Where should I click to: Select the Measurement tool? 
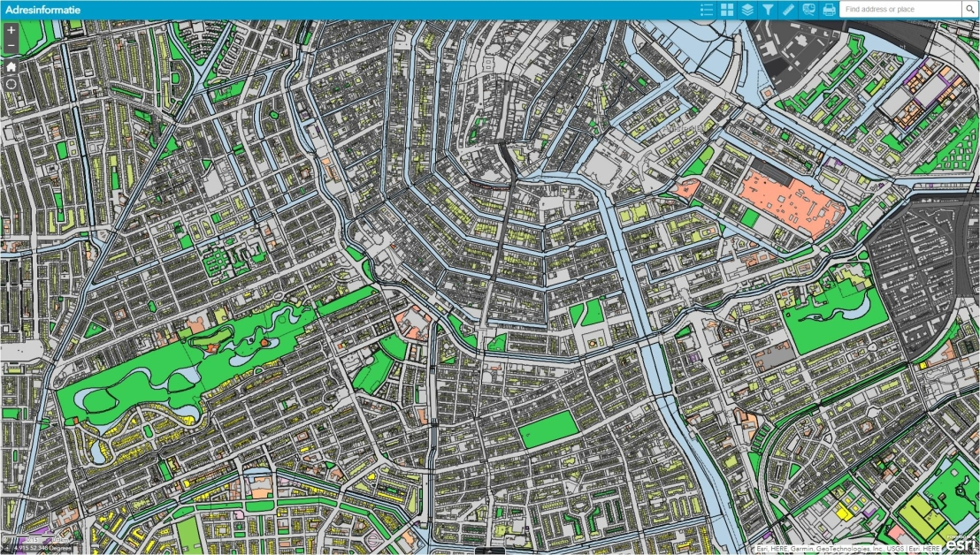point(787,9)
